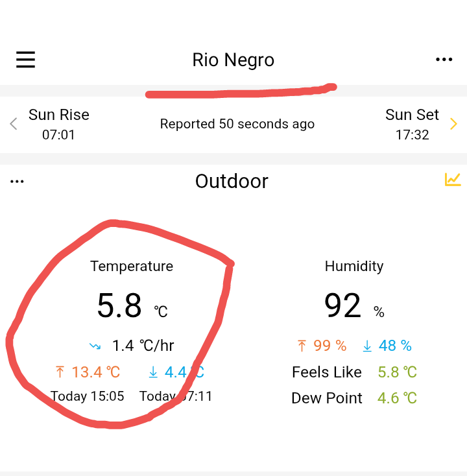Viewport: 467px width, 476px height.
Task: Tap the temperature trend down arrow icon
Action: 95,346
